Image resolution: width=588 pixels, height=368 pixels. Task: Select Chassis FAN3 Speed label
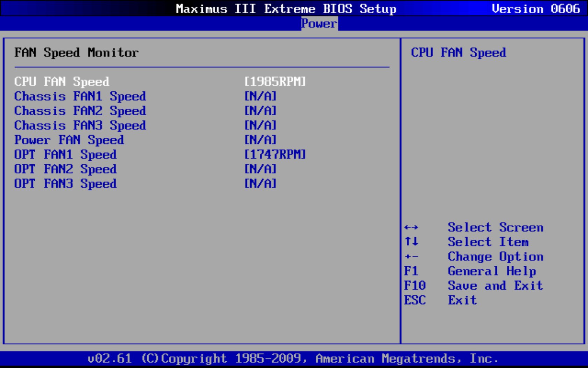pyautogui.click(x=80, y=125)
